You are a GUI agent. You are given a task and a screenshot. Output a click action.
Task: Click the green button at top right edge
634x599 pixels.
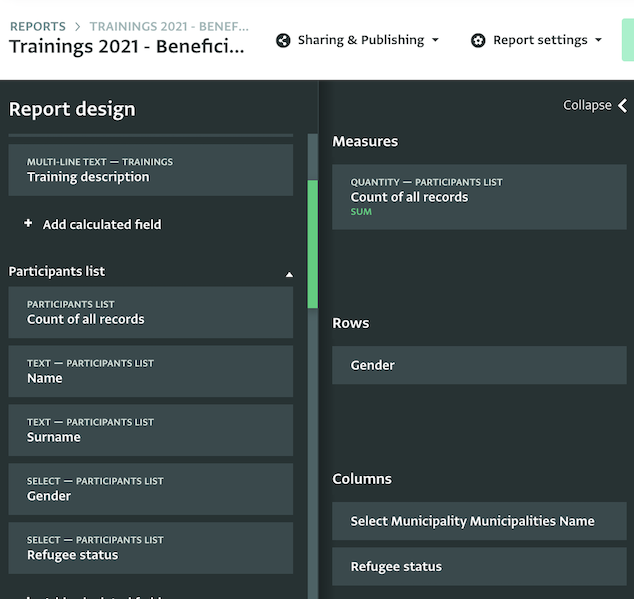[628, 40]
